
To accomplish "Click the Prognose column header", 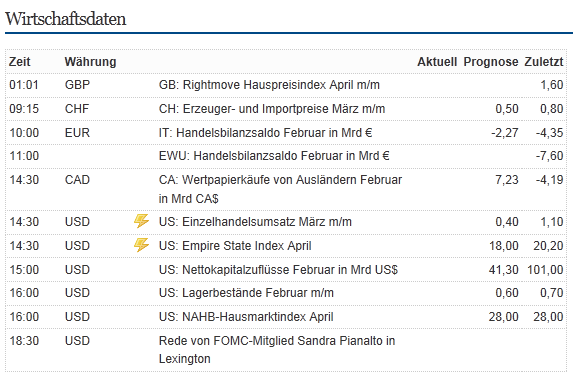I will point(491,62).
